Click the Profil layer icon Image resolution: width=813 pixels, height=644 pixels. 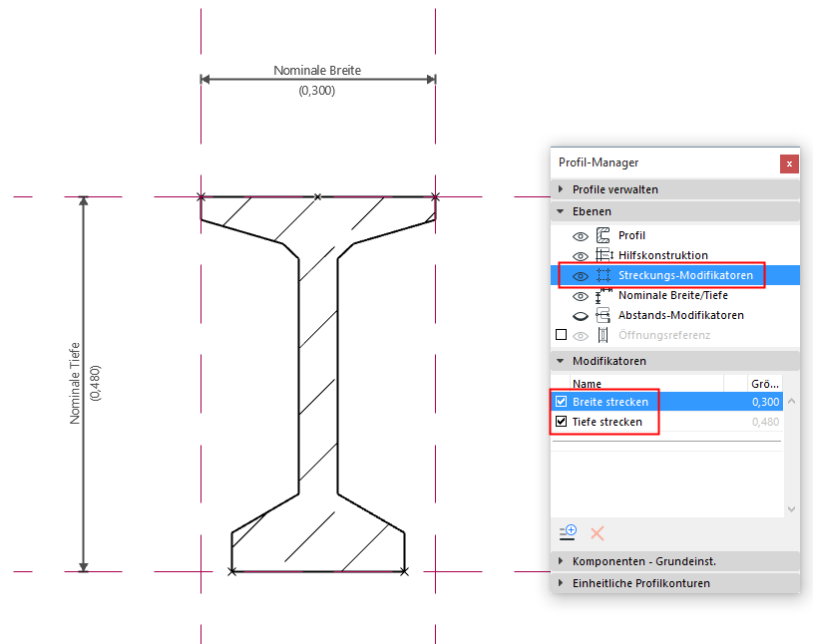[x=603, y=235]
